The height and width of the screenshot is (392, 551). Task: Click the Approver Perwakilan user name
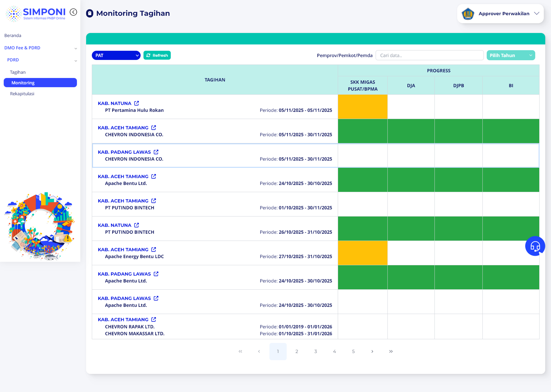(504, 13)
